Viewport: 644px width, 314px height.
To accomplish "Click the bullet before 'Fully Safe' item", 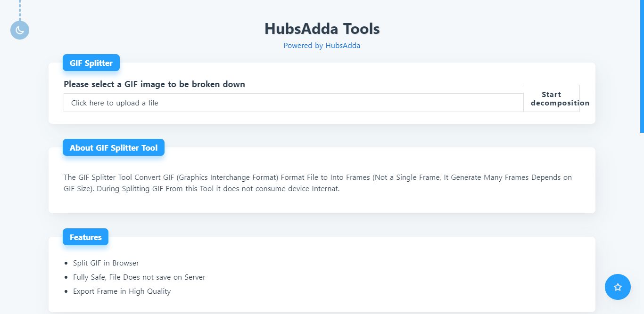I will (x=66, y=278).
